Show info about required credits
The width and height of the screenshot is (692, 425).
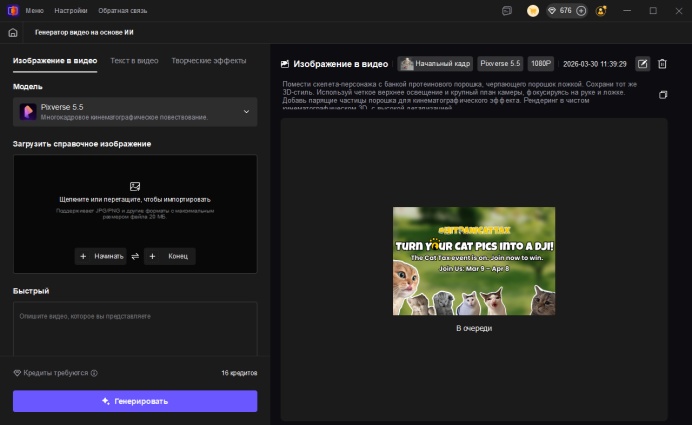[x=94, y=373]
